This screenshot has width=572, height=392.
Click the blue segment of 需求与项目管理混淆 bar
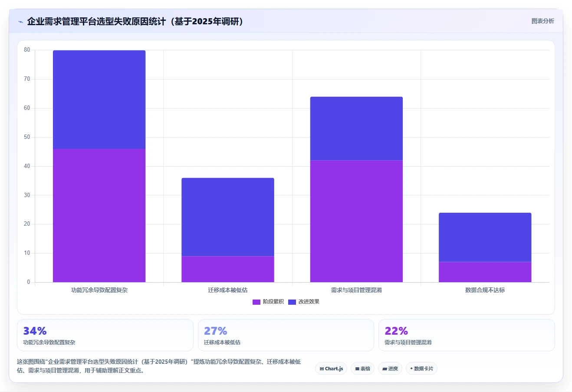(356, 128)
